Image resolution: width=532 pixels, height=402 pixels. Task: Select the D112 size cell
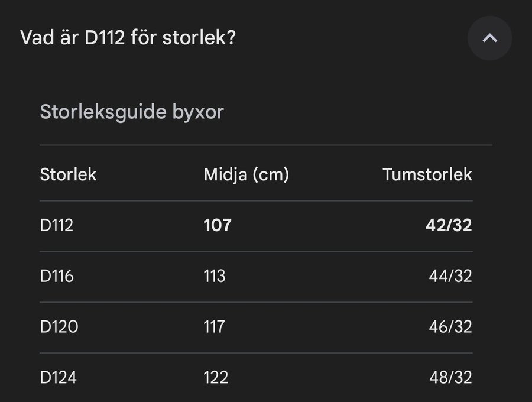[57, 225]
